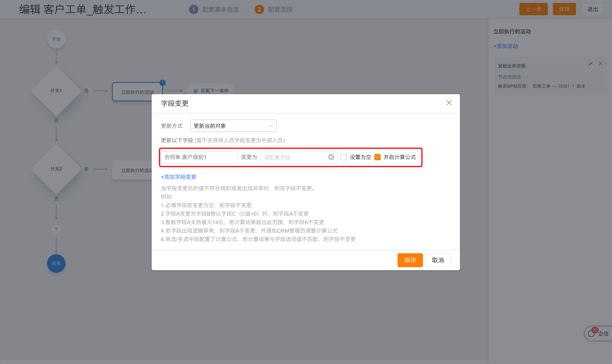Remove the 发起业务流程 activity with X icon
This screenshot has height=364, width=612.
pos(600,64)
